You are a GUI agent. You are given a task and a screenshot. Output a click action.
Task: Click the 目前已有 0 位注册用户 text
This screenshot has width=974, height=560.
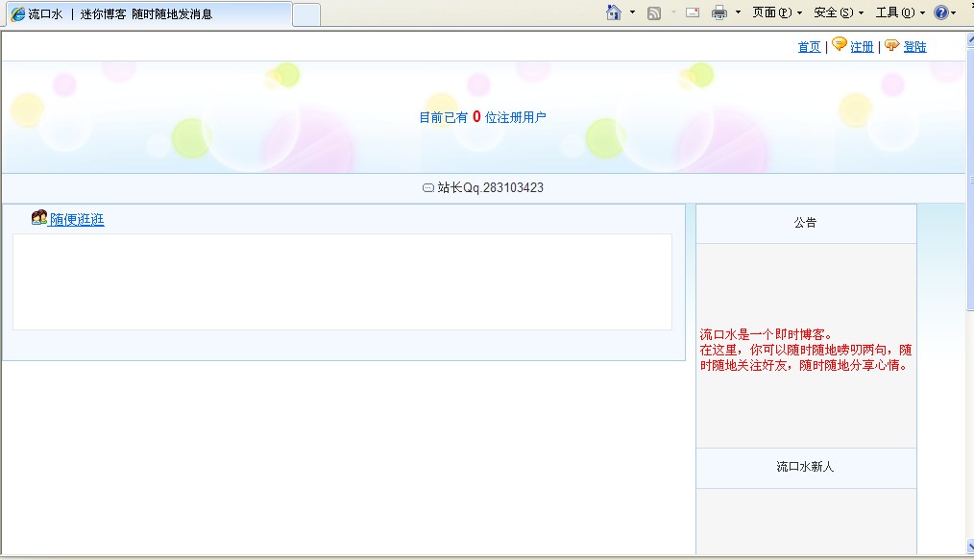point(482,117)
